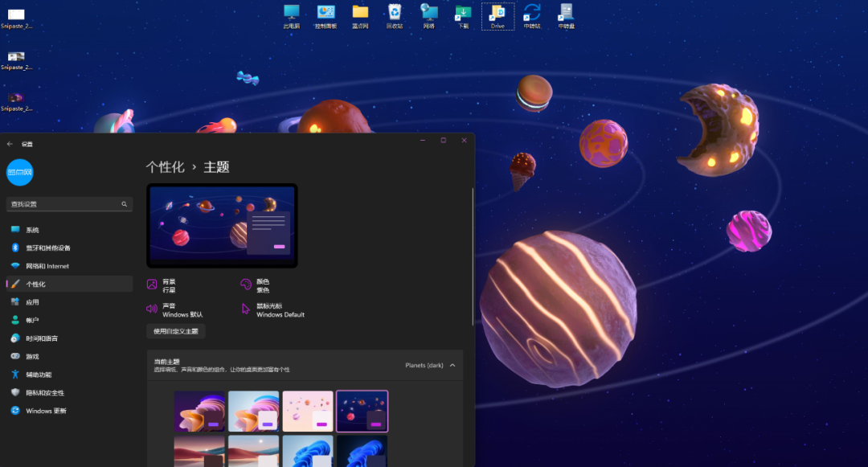Click the Settings window vertical scrollbar
Screen dimensions: 868x467
pos(473,256)
